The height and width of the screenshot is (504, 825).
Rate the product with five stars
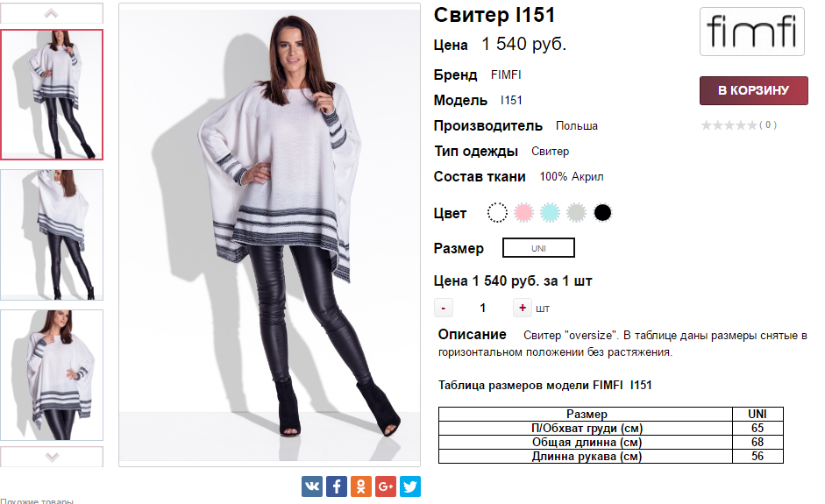click(752, 125)
